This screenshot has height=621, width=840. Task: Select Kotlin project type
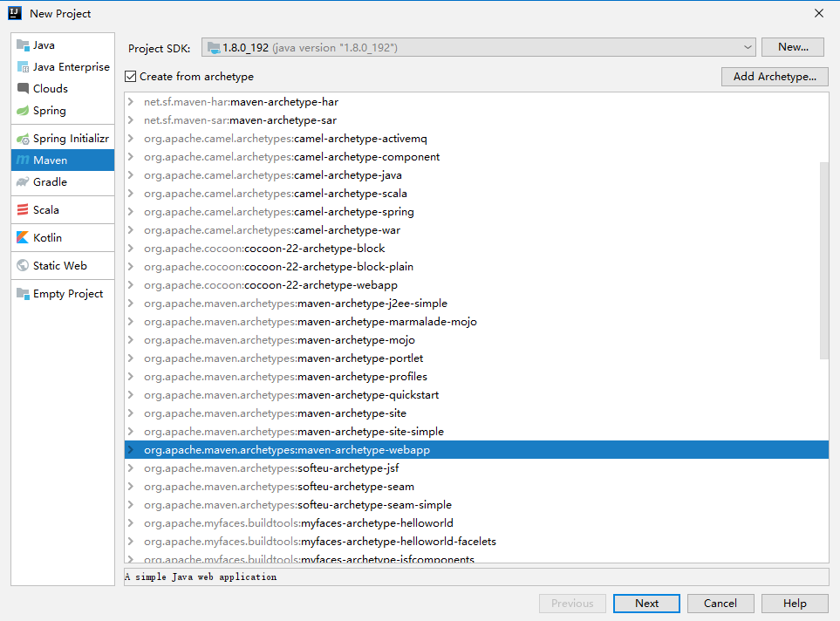point(63,238)
